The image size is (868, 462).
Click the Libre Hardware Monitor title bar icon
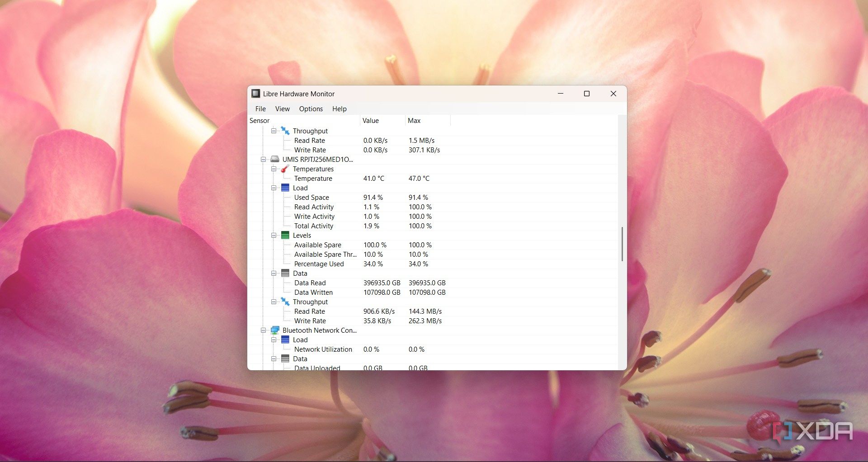point(256,94)
